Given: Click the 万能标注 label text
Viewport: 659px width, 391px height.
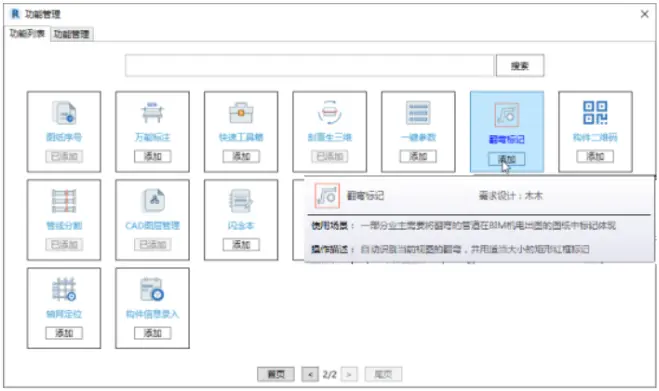Looking at the screenshot, I should [153, 137].
